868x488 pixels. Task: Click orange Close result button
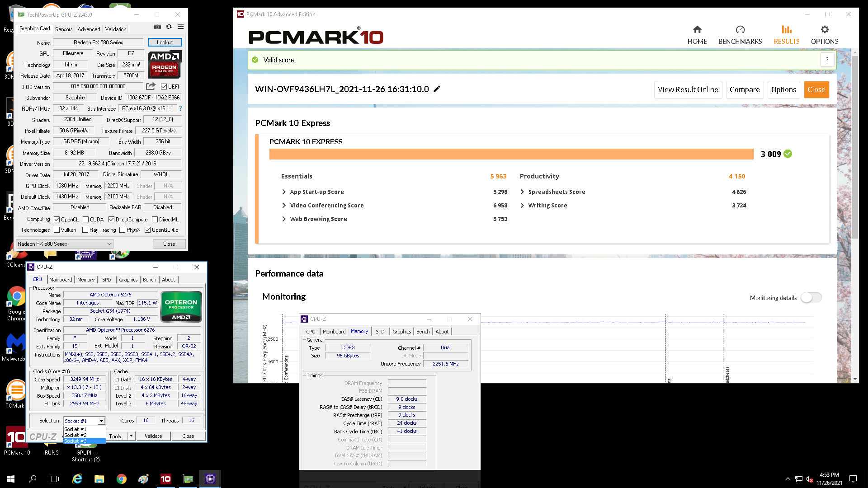click(816, 89)
